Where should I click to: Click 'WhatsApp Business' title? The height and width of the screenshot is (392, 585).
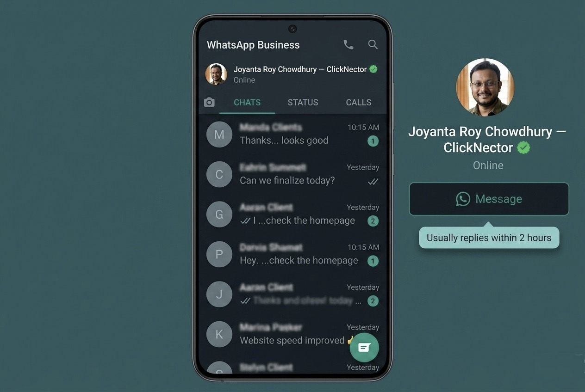(x=253, y=45)
